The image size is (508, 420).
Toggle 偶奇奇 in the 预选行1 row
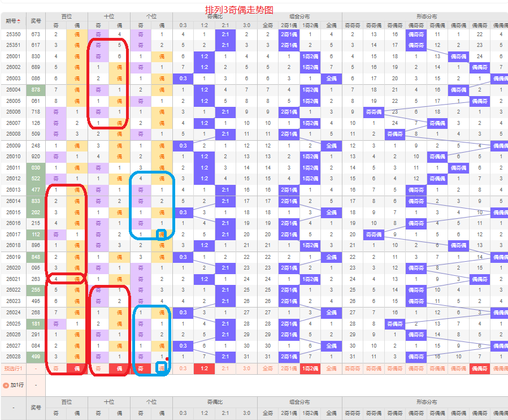pyautogui.click(x=416, y=369)
